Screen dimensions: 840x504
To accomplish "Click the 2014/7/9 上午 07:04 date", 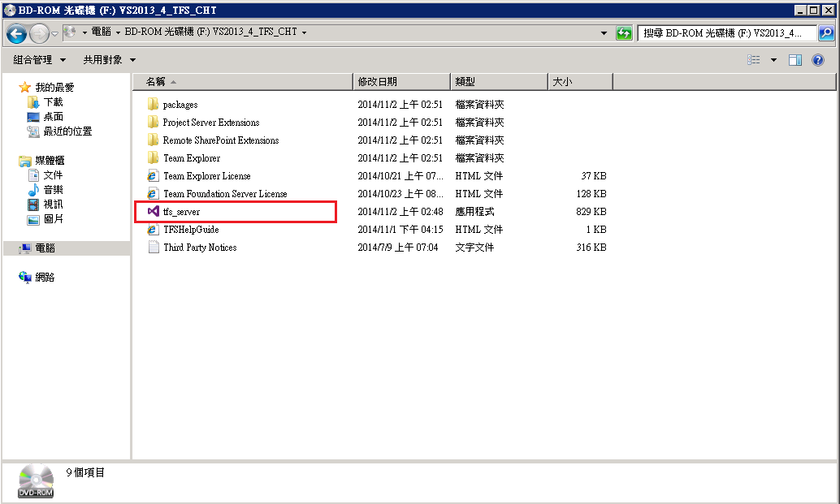I will 398,248.
